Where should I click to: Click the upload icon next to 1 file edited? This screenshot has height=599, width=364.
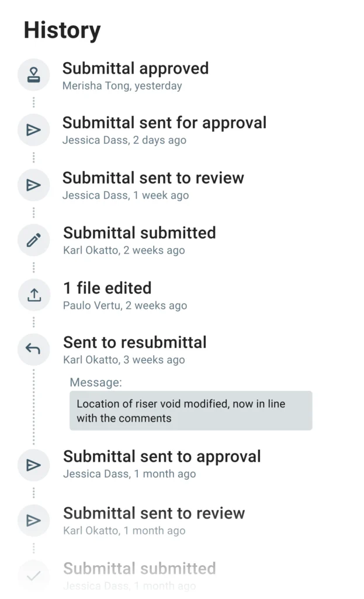(34, 295)
